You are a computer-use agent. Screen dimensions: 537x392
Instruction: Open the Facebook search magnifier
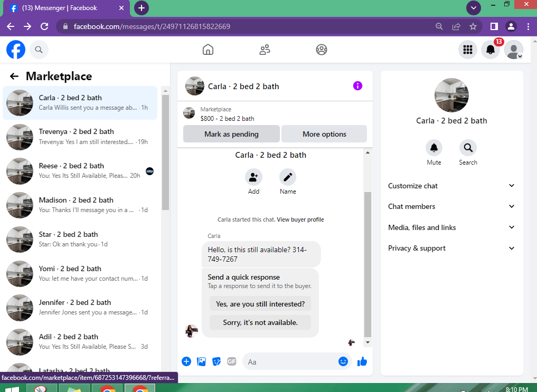(39, 50)
